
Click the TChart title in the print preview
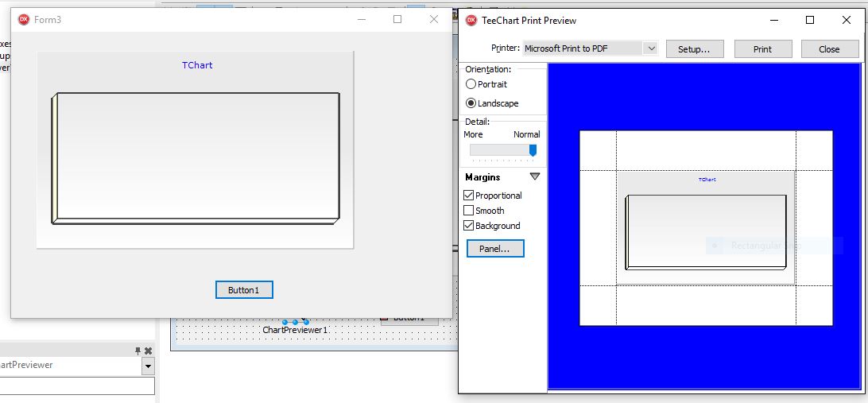707,180
